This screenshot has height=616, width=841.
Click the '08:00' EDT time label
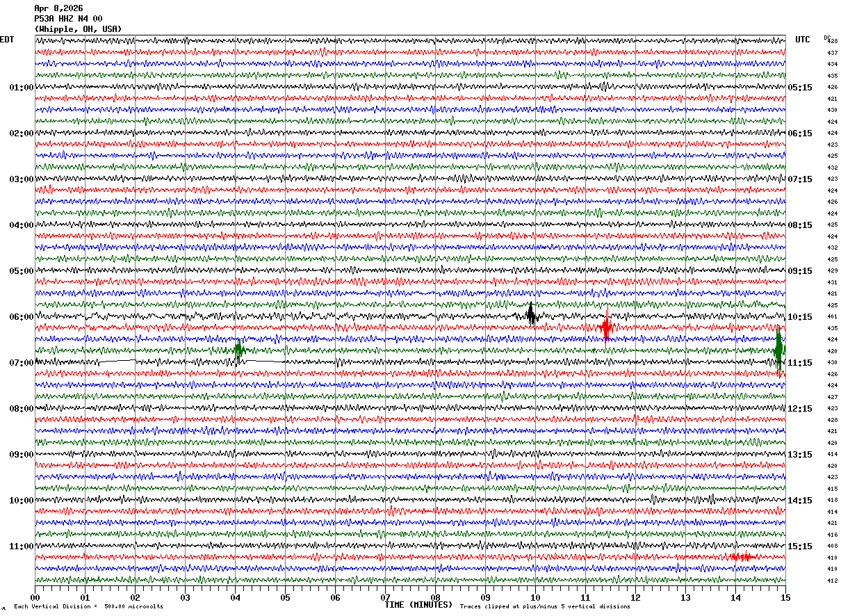click(x=22, y=409)
